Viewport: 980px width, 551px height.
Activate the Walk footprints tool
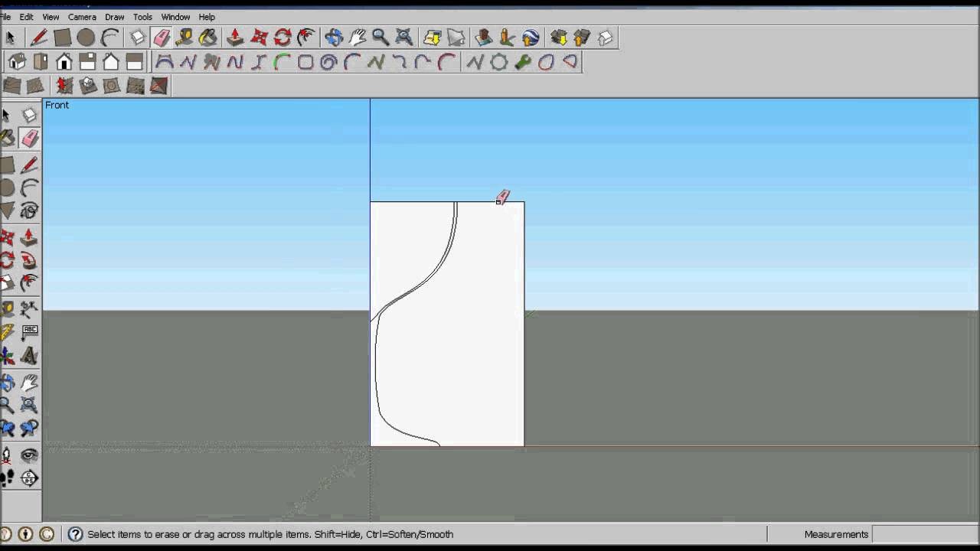pyautogui.click(x=7, y=478)
